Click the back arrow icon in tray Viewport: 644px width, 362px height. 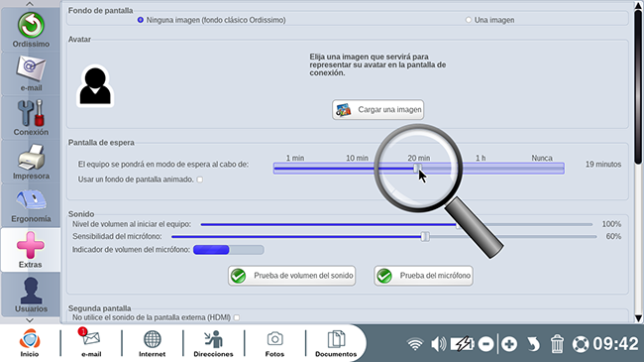(x=533, y=344)
